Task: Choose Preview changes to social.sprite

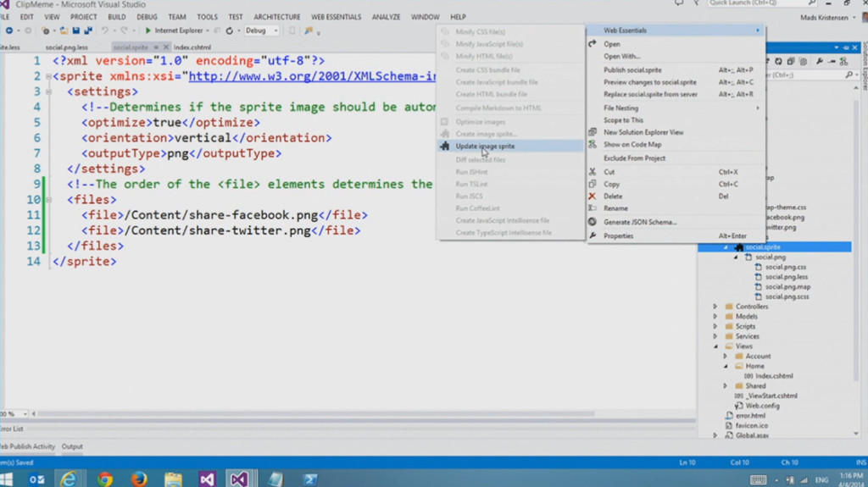Action: 676,82
